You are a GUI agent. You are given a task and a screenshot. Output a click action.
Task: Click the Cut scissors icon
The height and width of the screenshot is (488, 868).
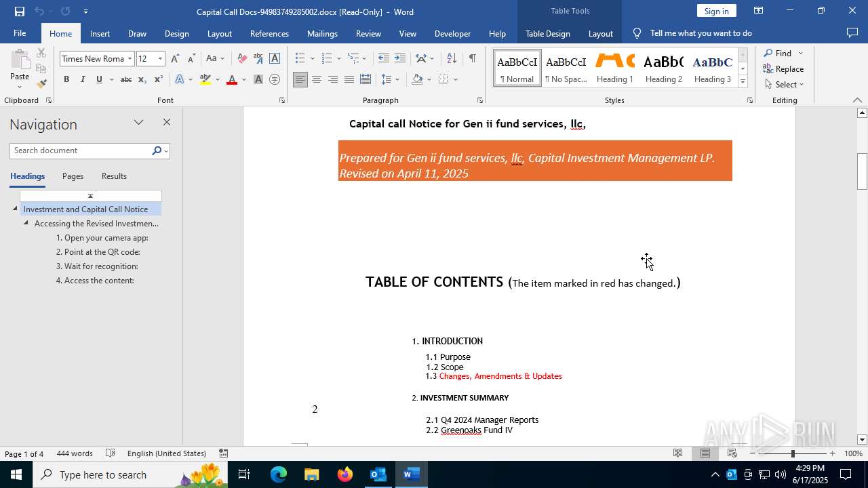tap(41, 53)
